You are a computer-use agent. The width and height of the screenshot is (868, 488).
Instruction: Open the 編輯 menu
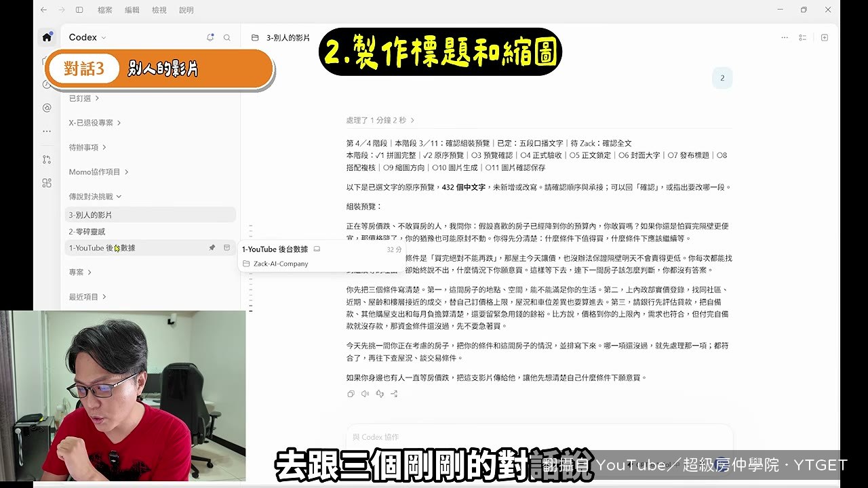(x=132, y=10)
